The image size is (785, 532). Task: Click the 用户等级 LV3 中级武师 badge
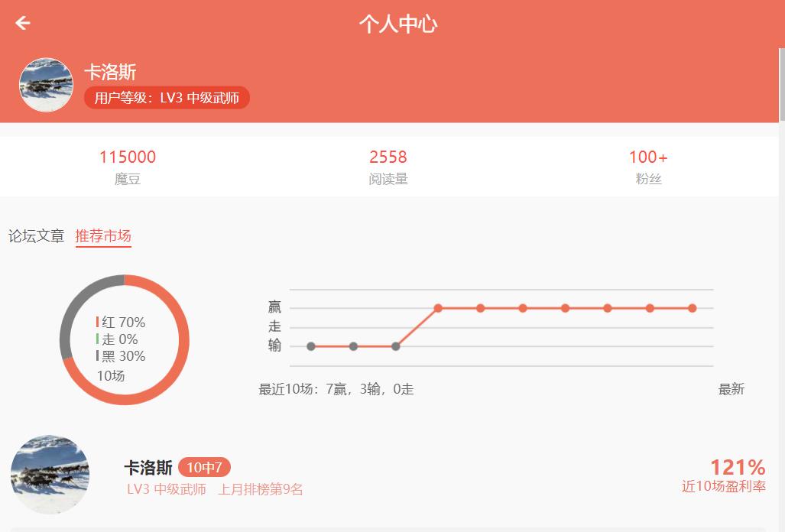point(167,98)
